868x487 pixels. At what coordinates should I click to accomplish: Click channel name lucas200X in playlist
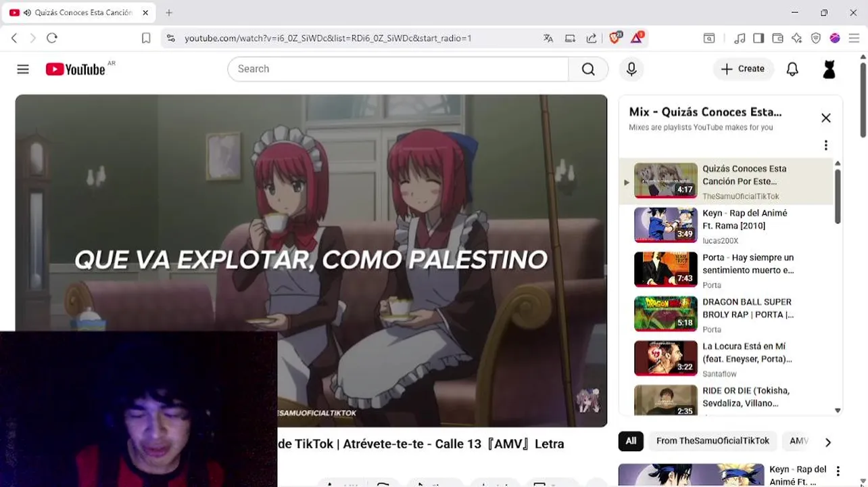click(x=720, y=241)
